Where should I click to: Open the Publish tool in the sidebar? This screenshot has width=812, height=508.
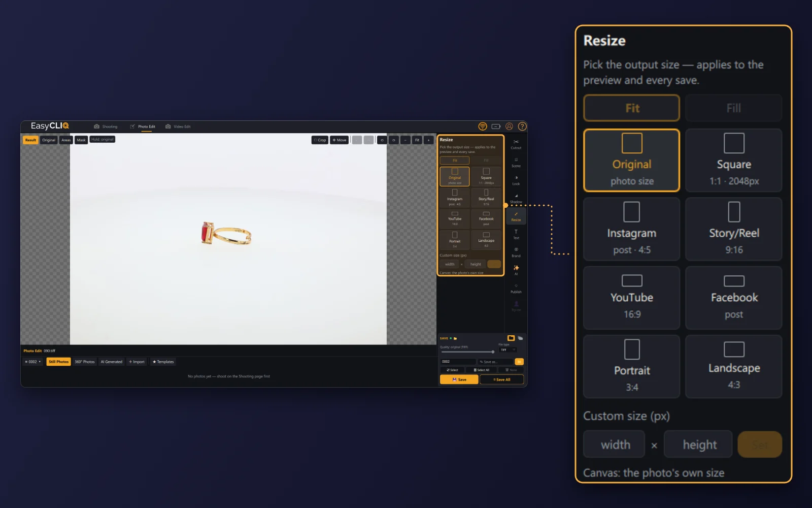tap(516, 289)
